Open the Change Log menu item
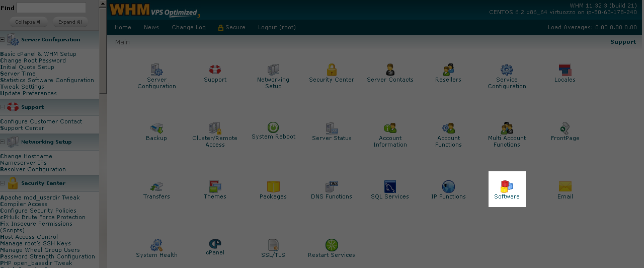 pyautogui.click(x=189, y=27)
